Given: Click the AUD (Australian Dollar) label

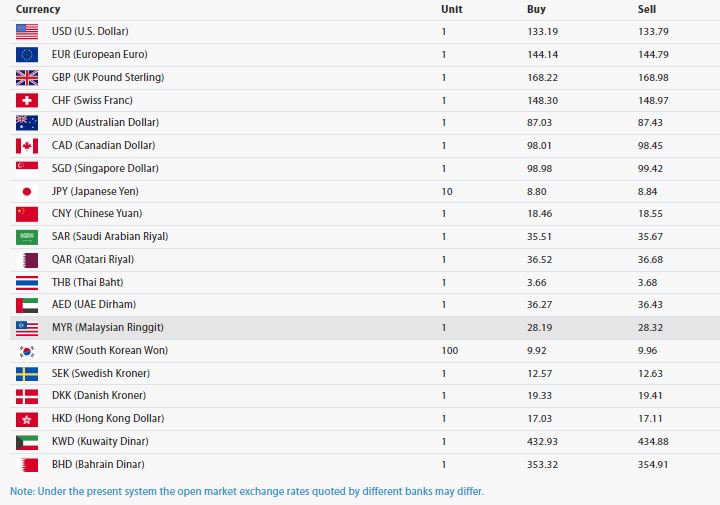Looking at the screenshot, I should pyautogui.click(x=105, y=122).
